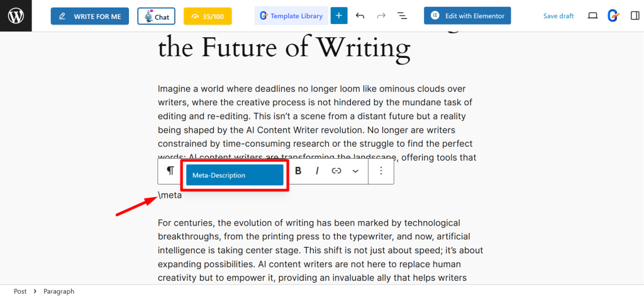Undo the last change
Viewport: 644px width, 296px height.
coord(360,16)
